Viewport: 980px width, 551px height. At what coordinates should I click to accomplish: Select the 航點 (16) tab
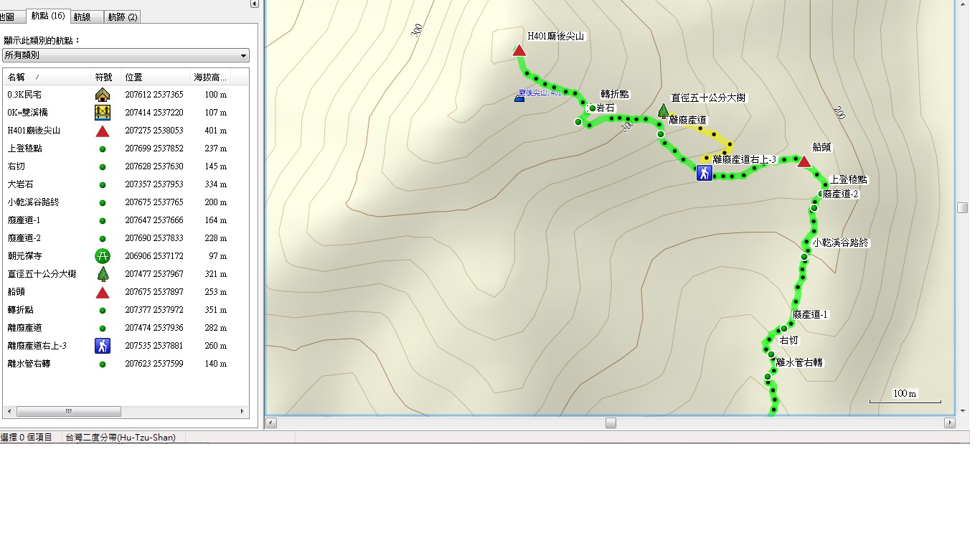[48, 16]
